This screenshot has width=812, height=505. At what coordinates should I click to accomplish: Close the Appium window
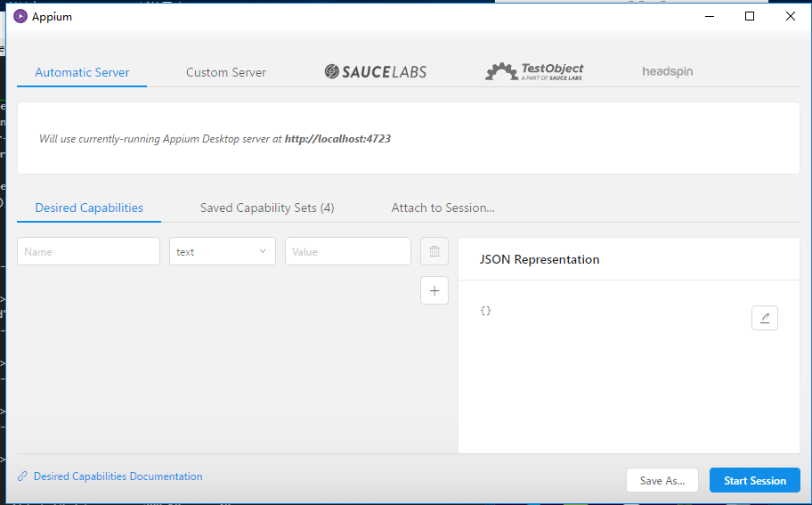(791, 17)
